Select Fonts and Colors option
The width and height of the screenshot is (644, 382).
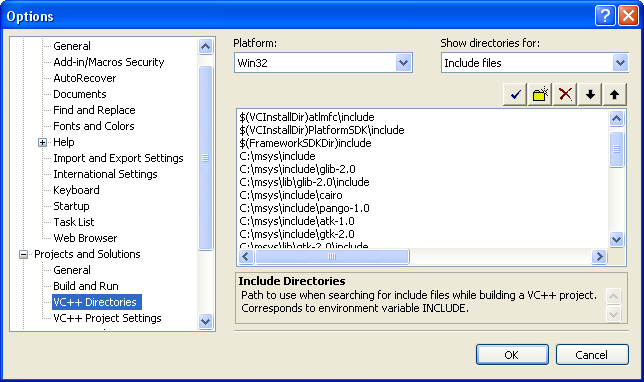[x=94, y=126]
